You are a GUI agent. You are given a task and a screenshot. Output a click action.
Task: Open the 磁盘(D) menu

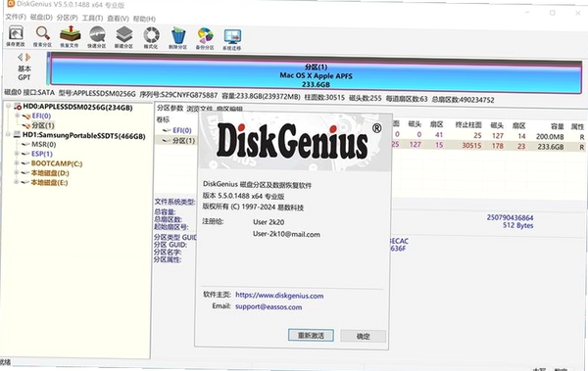point(41,18)
